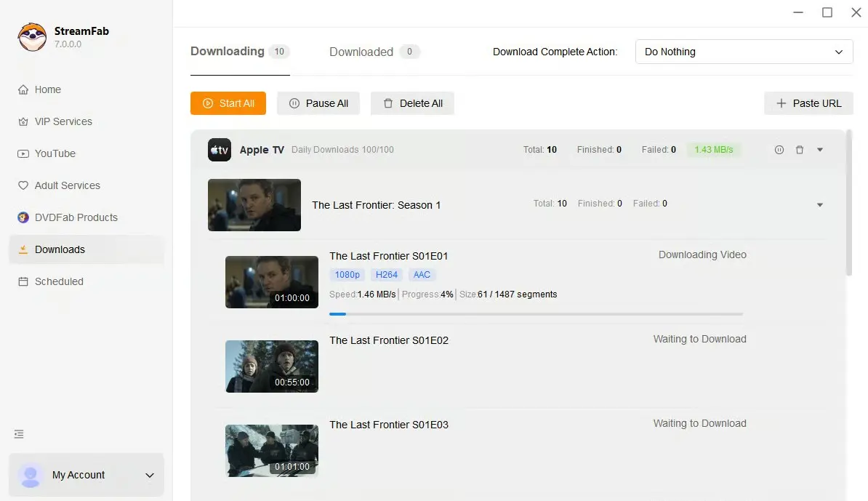The image size is (868, 501).
Task: Click the S01E01 episode thumbnail
Action: coord(272,282)
